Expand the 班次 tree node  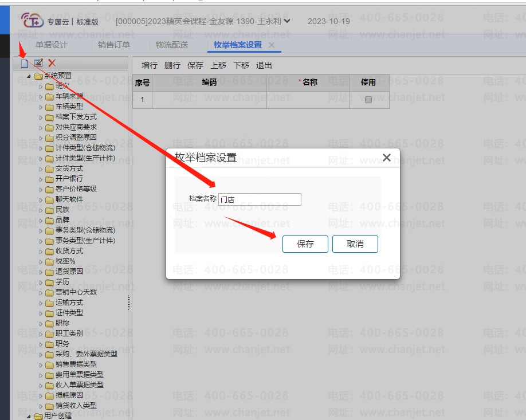coord(41,87)
